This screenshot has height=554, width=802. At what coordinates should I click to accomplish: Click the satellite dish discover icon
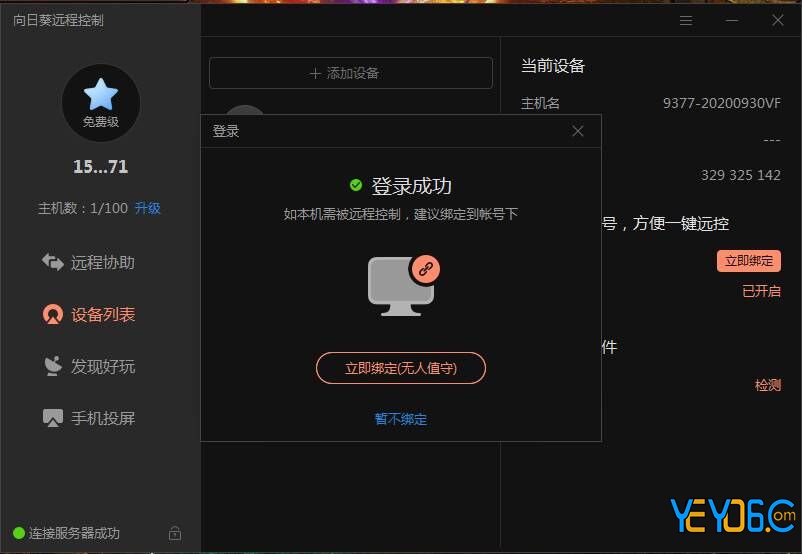coord(53,366)
